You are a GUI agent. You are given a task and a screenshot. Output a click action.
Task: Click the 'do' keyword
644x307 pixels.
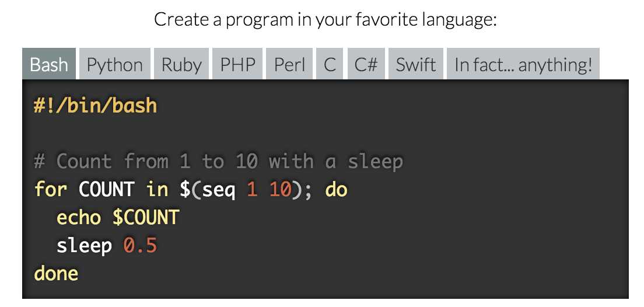coord(337,189)
